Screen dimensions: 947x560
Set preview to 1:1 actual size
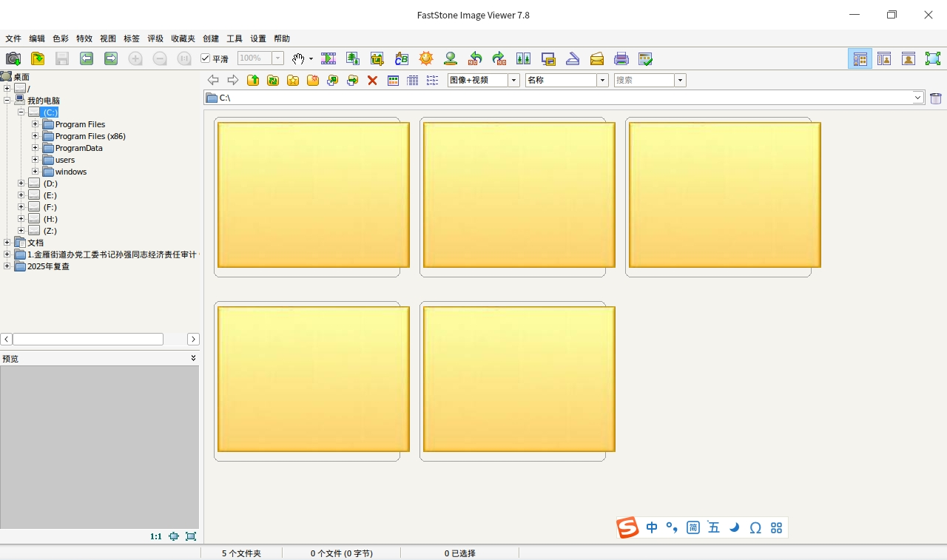pos(156,536)
